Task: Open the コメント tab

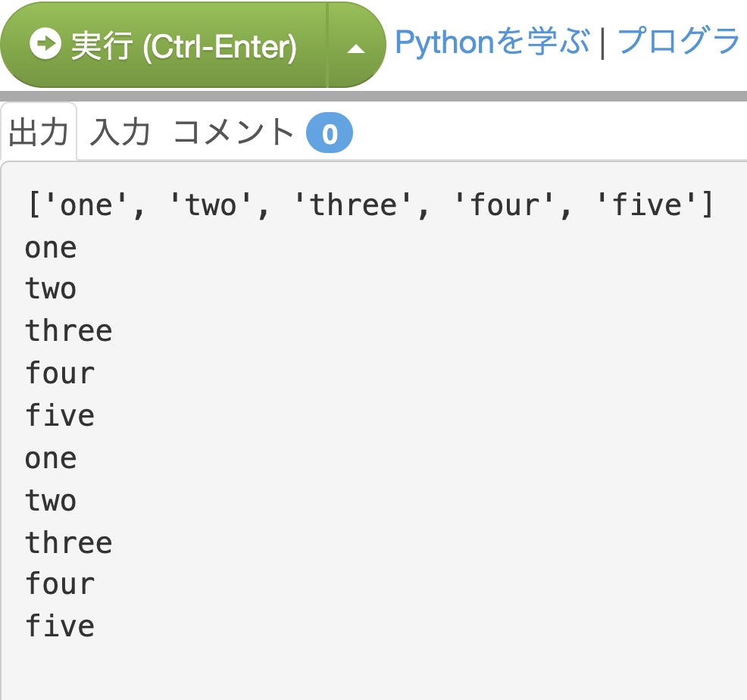Action: click(233, 132)
